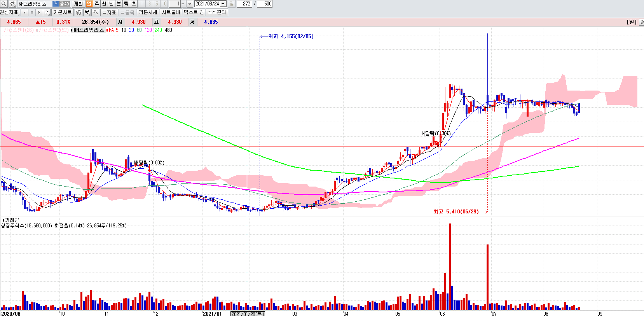Switch to 분 minute period

pos(119,4)
